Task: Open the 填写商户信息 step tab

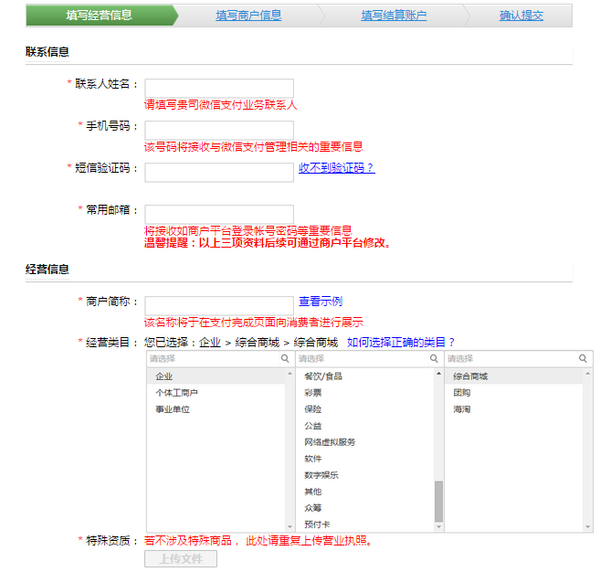Action: click(248, 16)
